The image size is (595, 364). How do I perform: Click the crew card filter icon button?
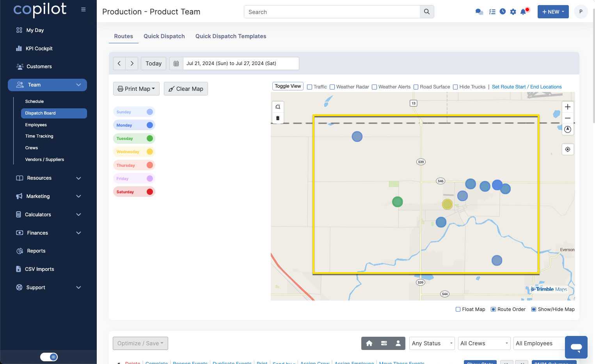(x=384, y=343)
